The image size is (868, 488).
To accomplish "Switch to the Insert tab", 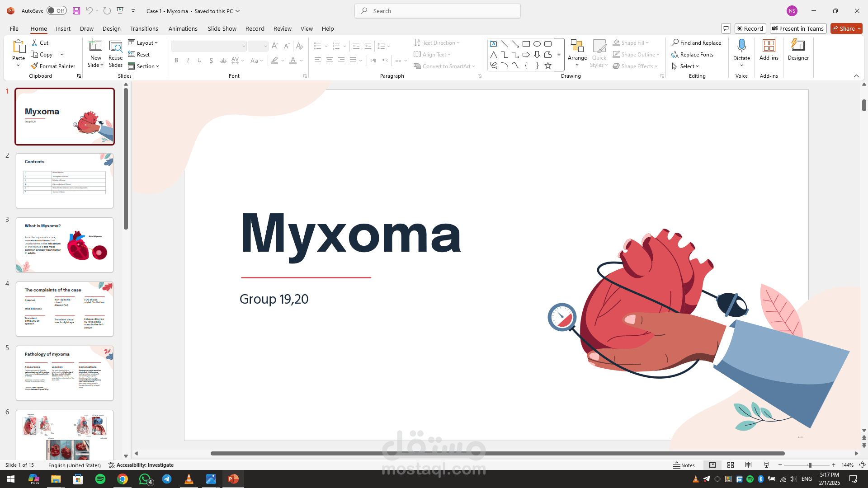I will (63, 28).
